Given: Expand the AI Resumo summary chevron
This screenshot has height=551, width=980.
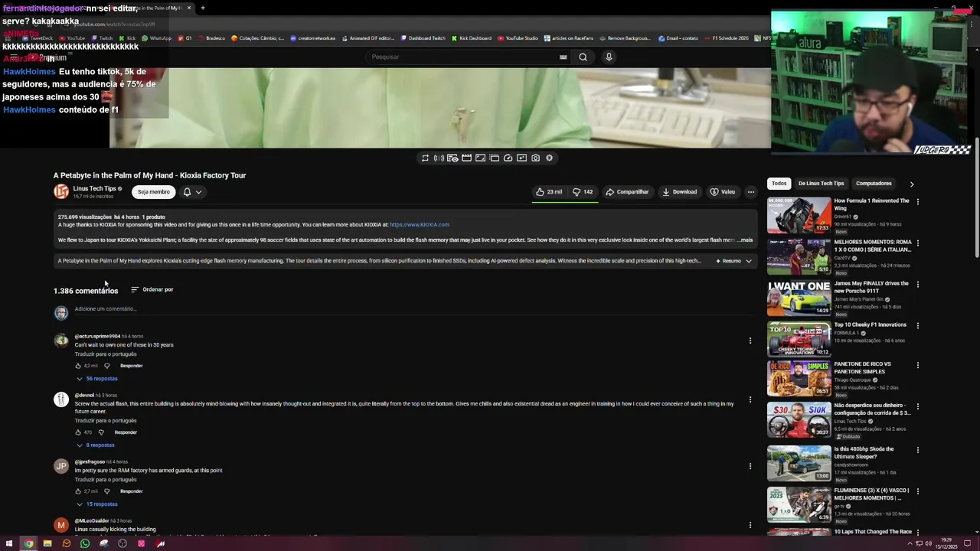Looking at the screenshot, I should point(748,261).
